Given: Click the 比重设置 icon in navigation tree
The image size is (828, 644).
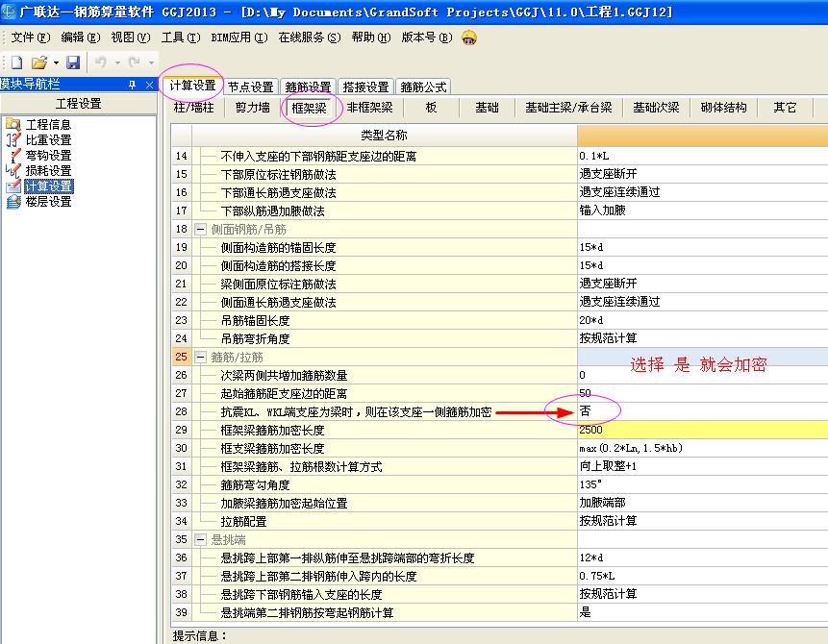Looking at the screenshot, I should (13, 140).
